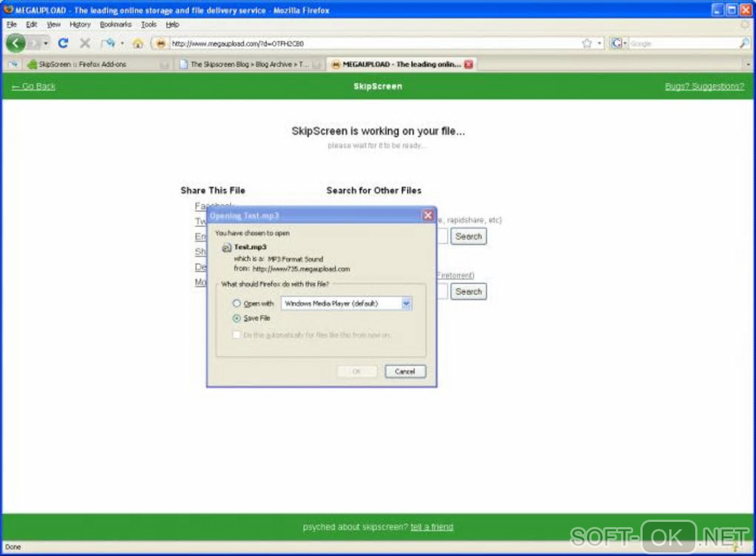Click the SkipScreen header title
The width and height of the screenshot is (756, 556).
(377, 86)
